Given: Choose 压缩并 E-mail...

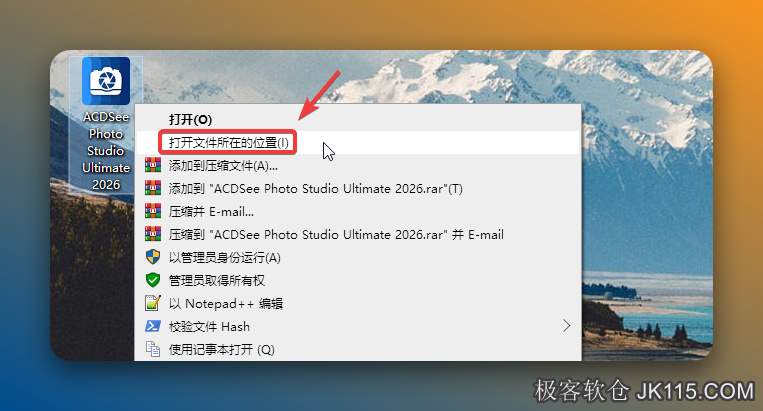Looking at the screenshot, I should point(358,212).
